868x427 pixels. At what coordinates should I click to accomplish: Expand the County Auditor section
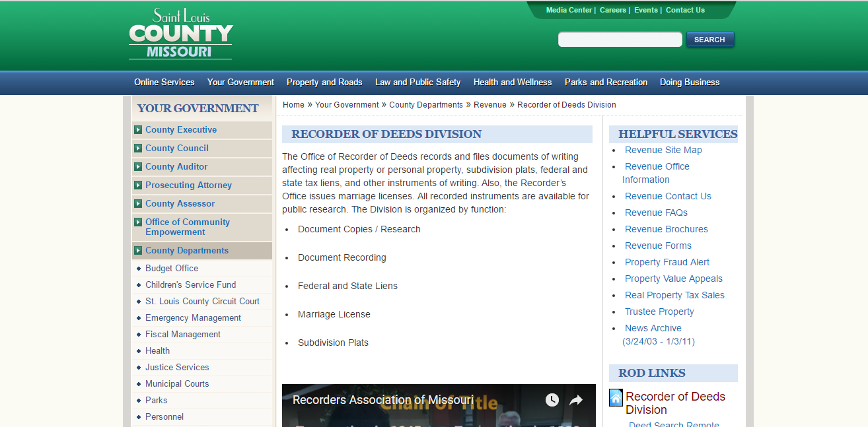tap(176, 166)
